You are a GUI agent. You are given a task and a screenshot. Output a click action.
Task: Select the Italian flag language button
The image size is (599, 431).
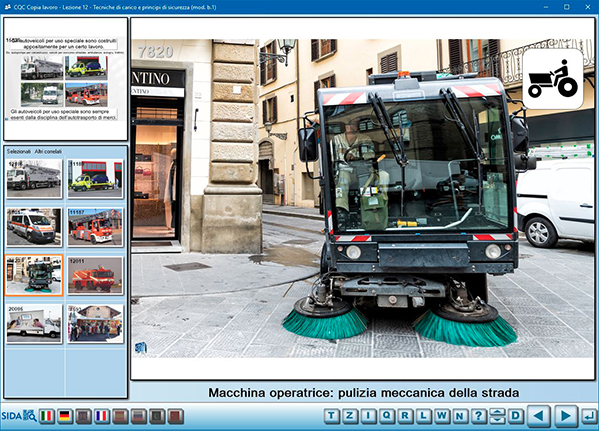47,416
